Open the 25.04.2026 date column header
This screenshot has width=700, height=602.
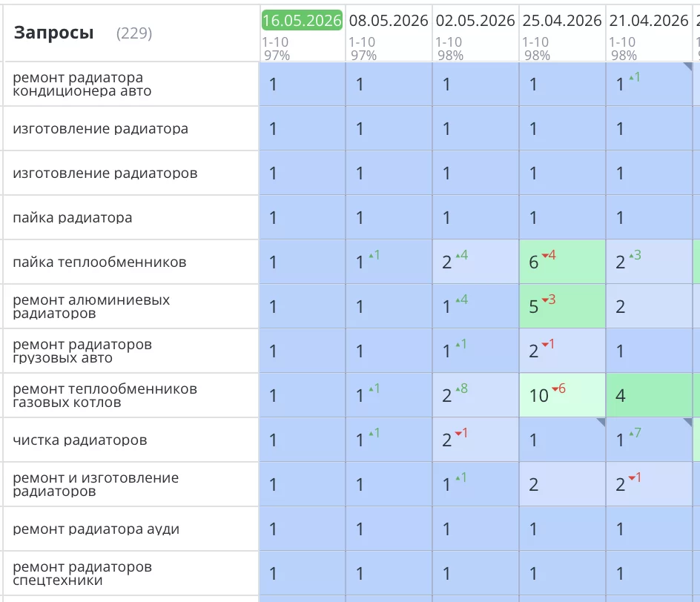(561, 21)
